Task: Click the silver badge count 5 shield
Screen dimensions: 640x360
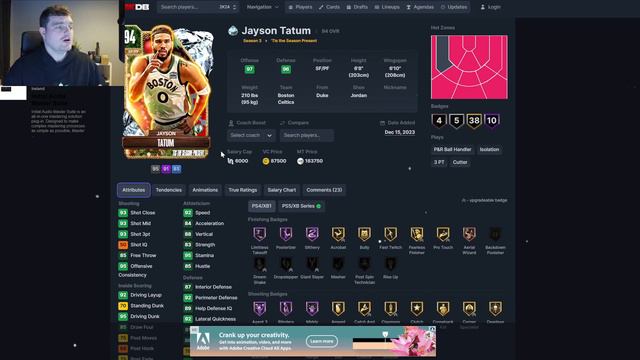Action: click(457, 121)
